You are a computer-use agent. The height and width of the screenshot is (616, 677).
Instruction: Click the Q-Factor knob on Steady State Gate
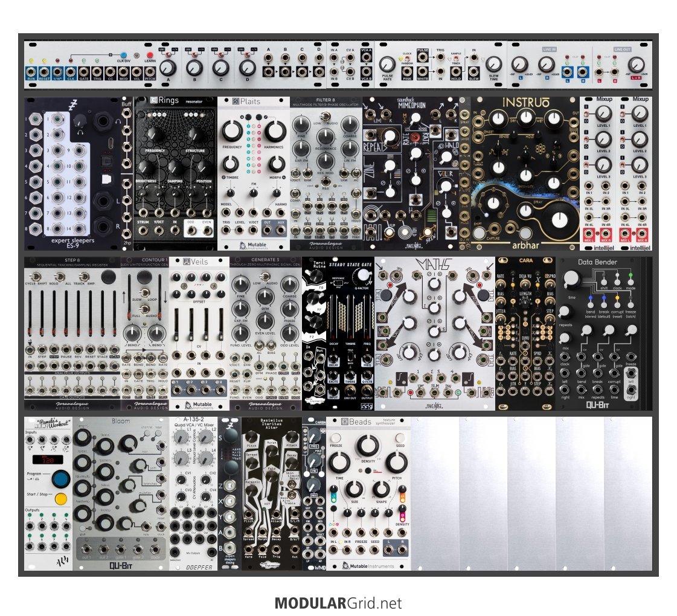click(364, 275)
